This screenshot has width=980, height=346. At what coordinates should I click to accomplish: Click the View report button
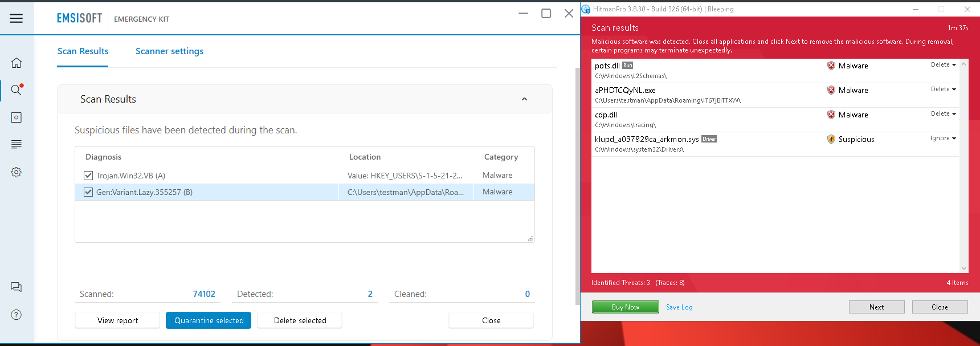(x=117, y=320)
